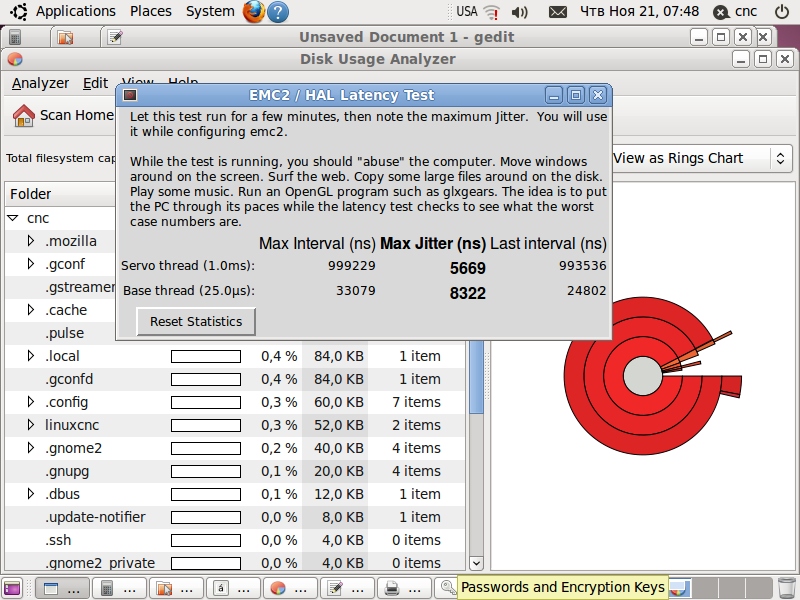Open the Applications menu
800x600 pixels.
(76, 11)
